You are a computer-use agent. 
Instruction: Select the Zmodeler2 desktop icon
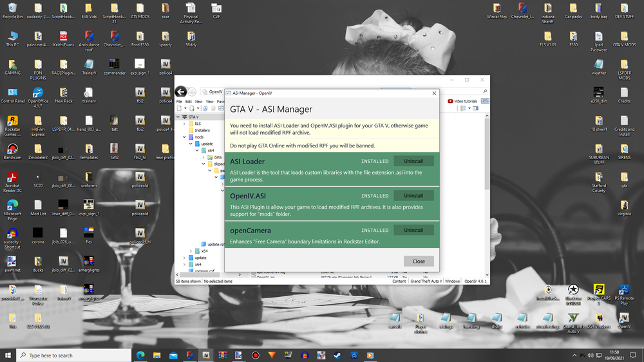point(38,151)
